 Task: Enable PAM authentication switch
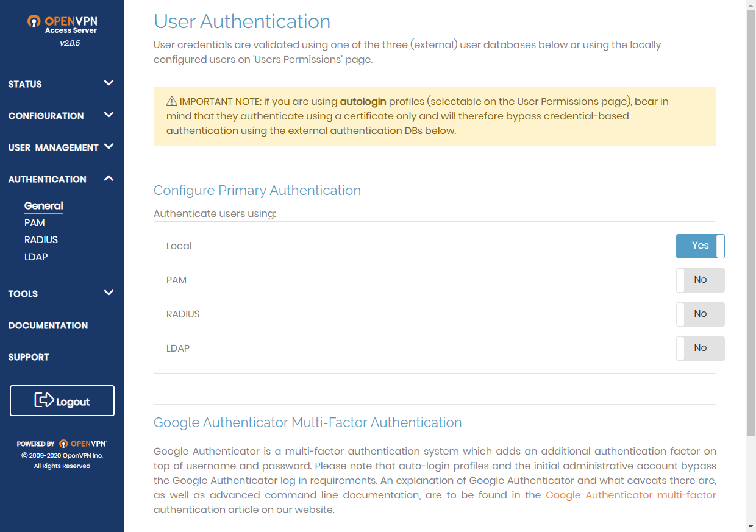point(700,280)
